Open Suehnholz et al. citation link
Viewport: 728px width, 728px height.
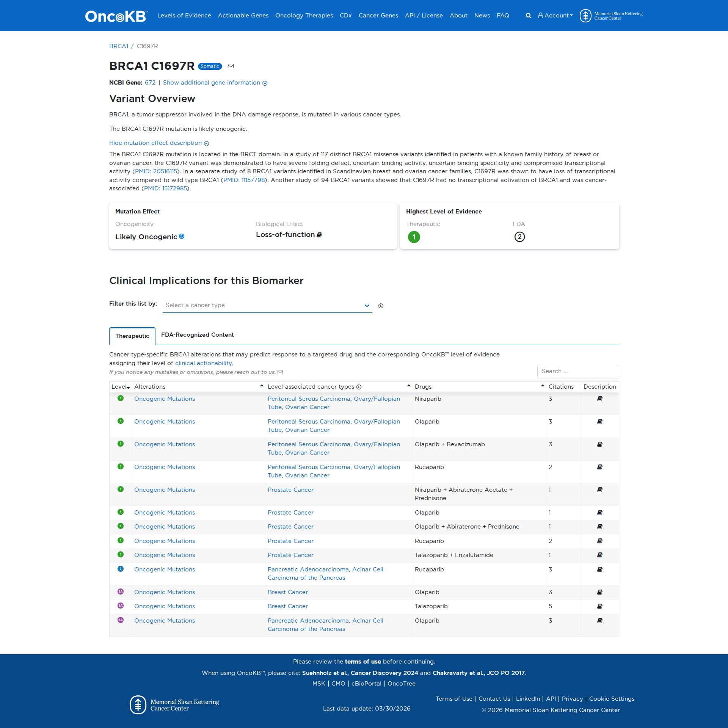pyautogui.click(x=360, y=673)
